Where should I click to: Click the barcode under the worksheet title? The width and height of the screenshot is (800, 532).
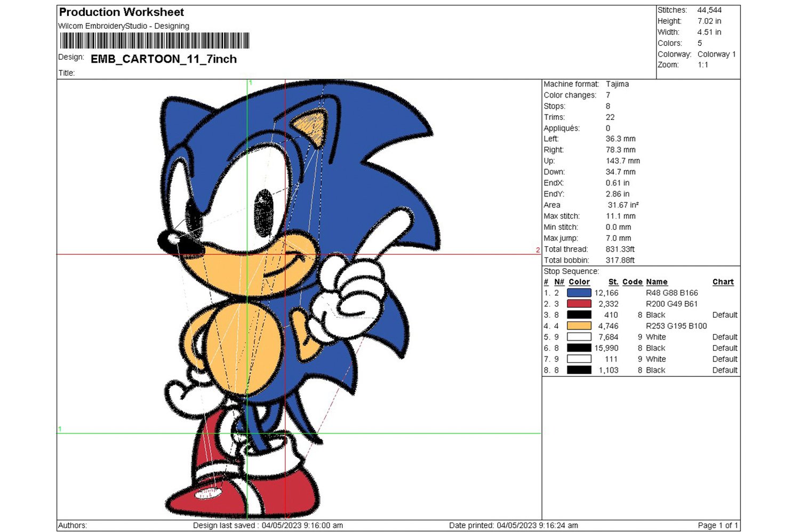(x=155, y=41)
